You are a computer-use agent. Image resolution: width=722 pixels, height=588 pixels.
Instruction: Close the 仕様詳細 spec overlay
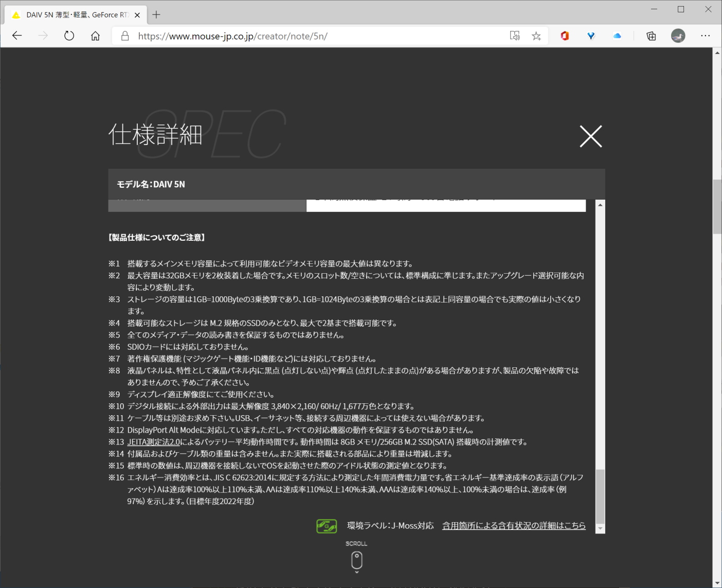(x=591, y=136)
